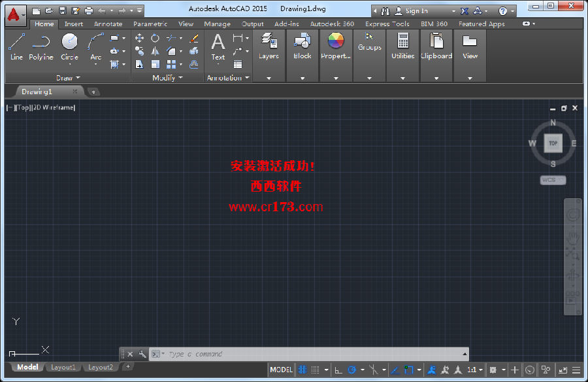Toggle 2D Object Snap in status bar
588x382 pixels.
point(409,370)
